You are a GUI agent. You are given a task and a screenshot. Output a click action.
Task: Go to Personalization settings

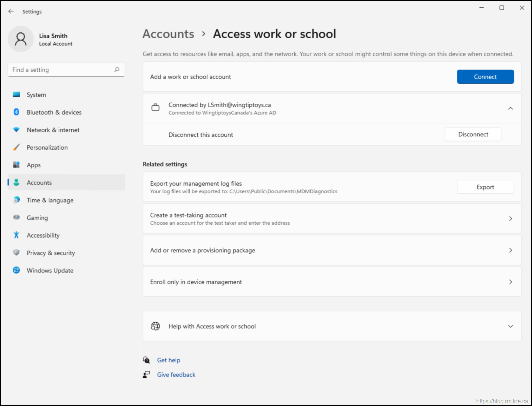pyautogui.click(x=47, y=148)
